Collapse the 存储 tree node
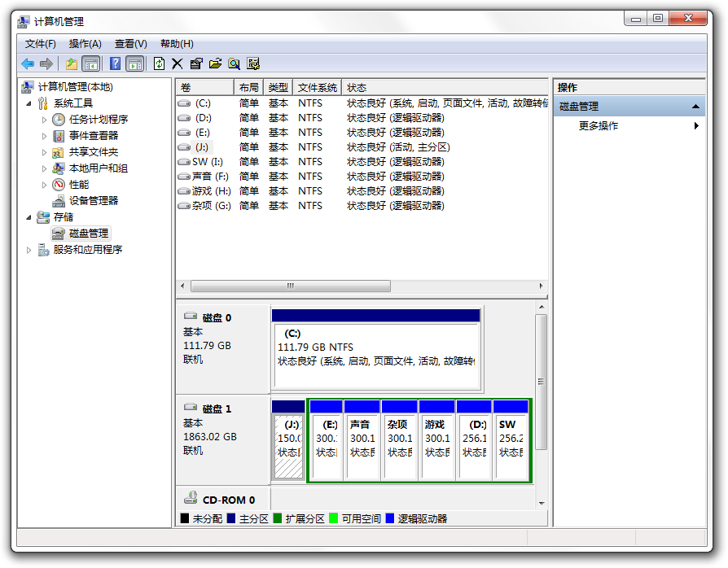Viewport: 728px width, 568px height. [x=30, y=217]
